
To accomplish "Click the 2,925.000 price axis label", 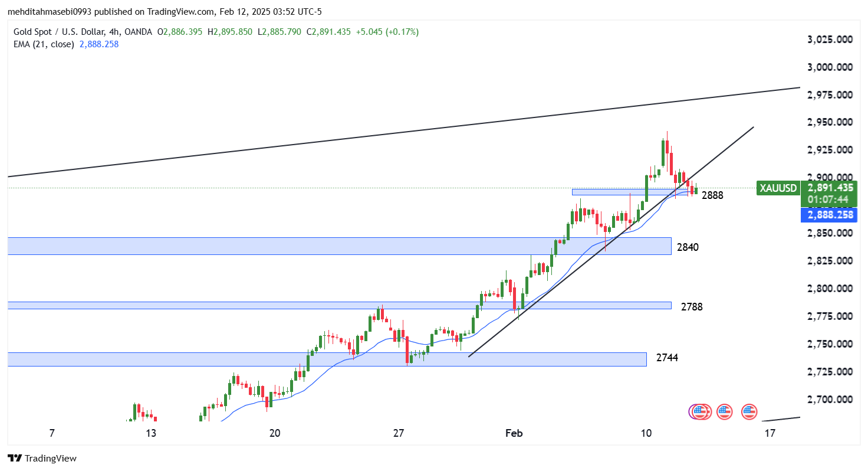I will pyautogui.click(x=830, y=150).
